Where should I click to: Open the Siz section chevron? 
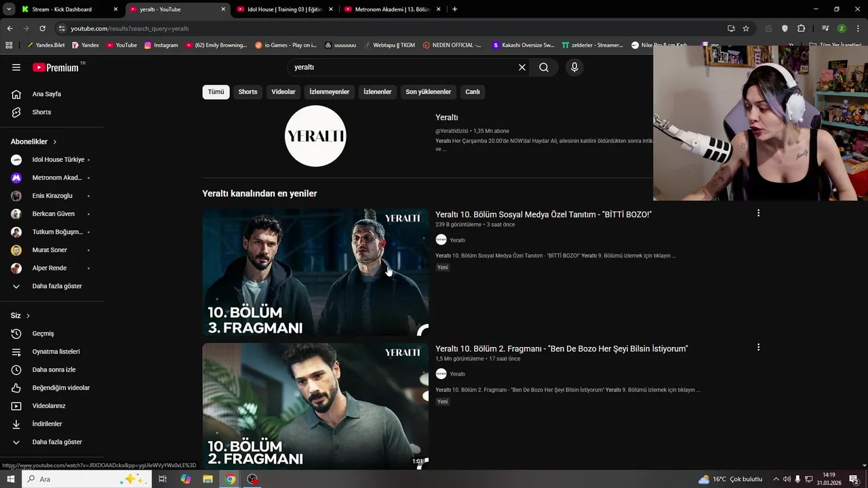[28, 316]
